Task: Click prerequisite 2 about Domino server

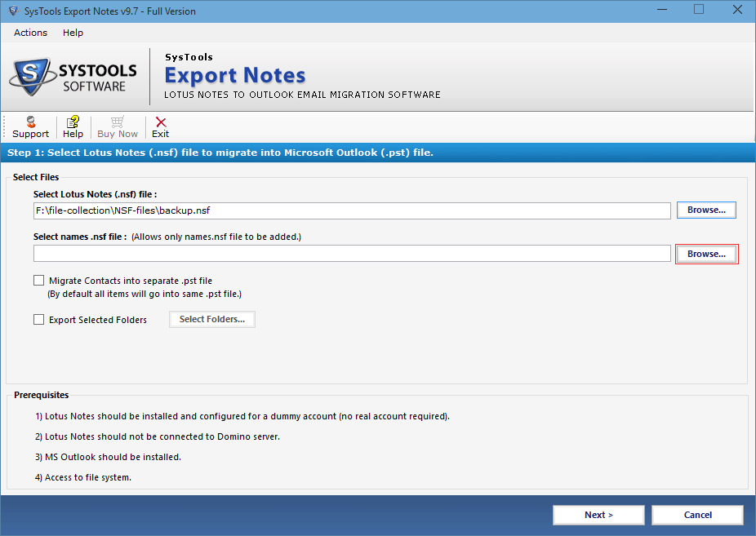Action: click(x=158, y=436)
